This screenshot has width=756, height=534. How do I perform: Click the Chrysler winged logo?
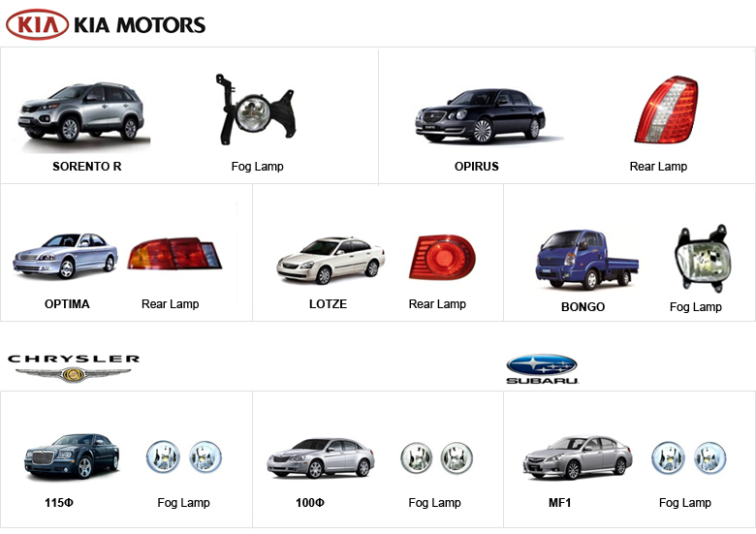coord(74,368)
